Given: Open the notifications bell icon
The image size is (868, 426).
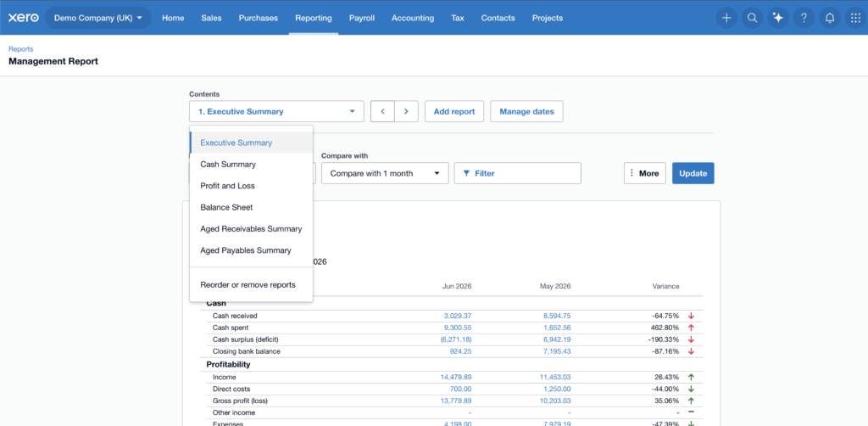Looking at the screenshot, I should point(830,18).
